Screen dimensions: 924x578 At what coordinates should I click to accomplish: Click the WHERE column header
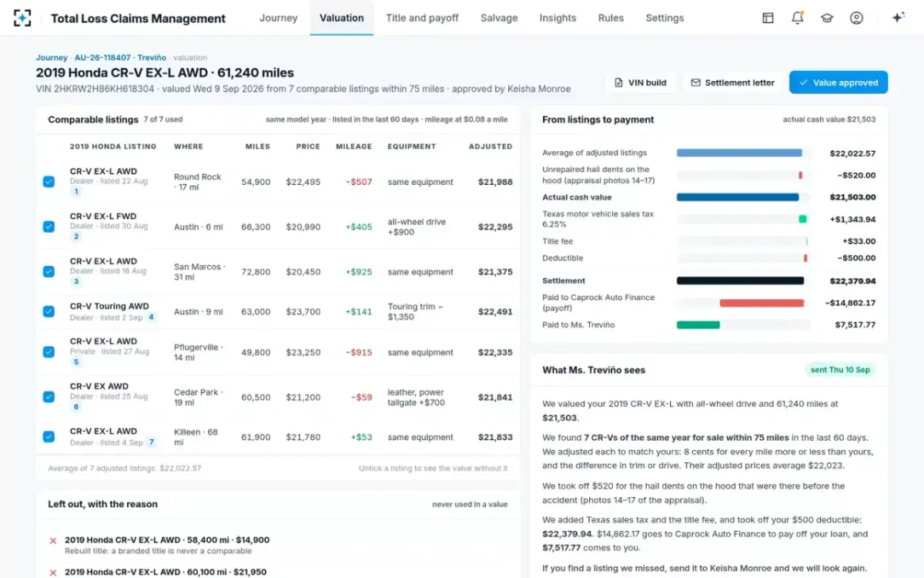pyautogui.click(x=189, y=146)
